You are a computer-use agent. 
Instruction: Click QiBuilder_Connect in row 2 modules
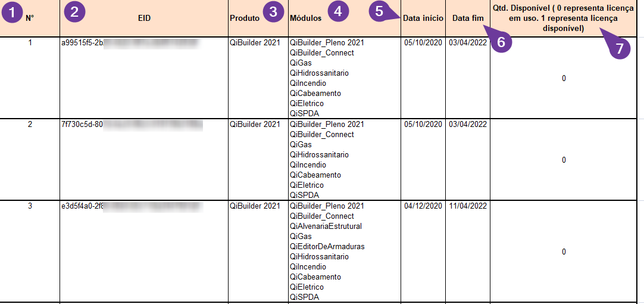click(322, 135)
